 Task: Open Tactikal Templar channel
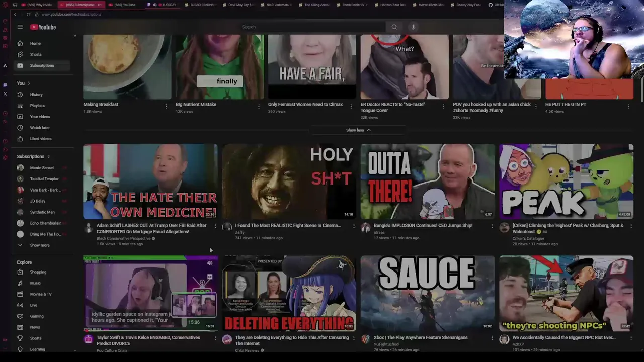point(42,179)
